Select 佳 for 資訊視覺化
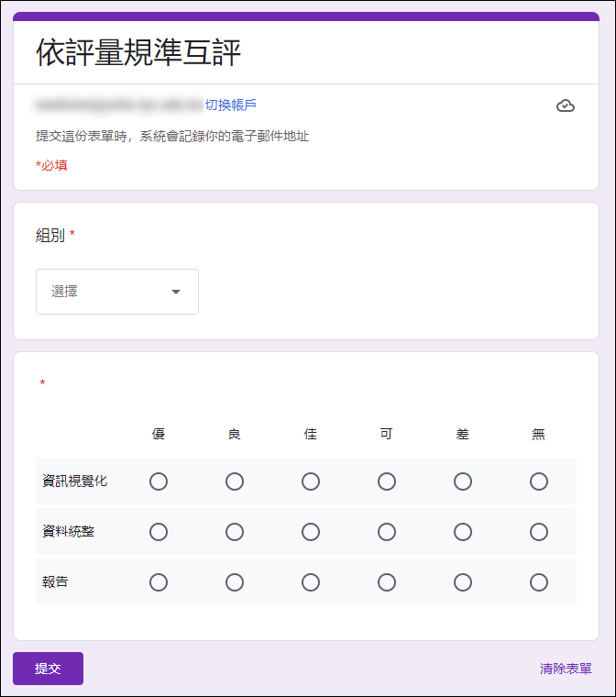 (x=311, y=481)
